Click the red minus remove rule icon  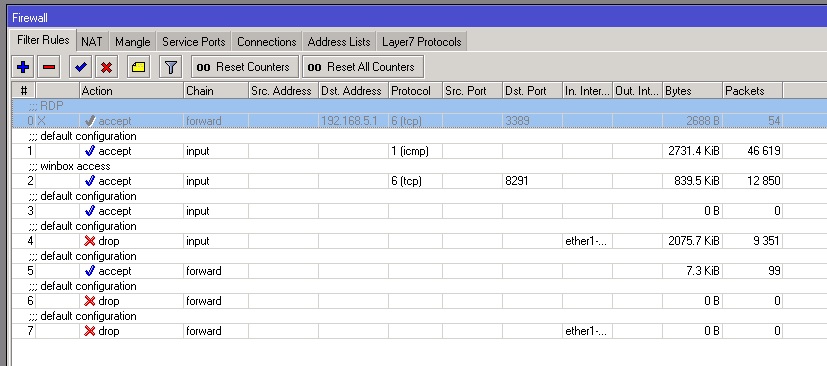tap(49, 67)
